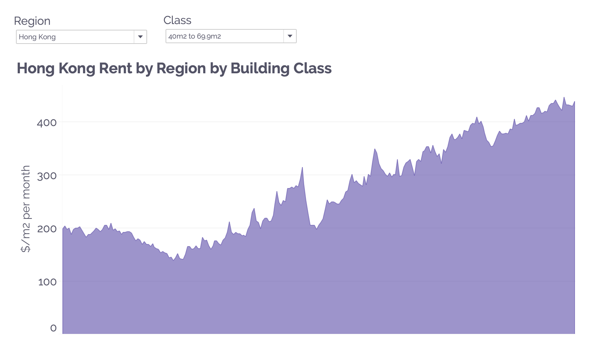Click the 300 y-axis tick label
Viewport: 597px width, 364px height.
[x=47, y=176]
